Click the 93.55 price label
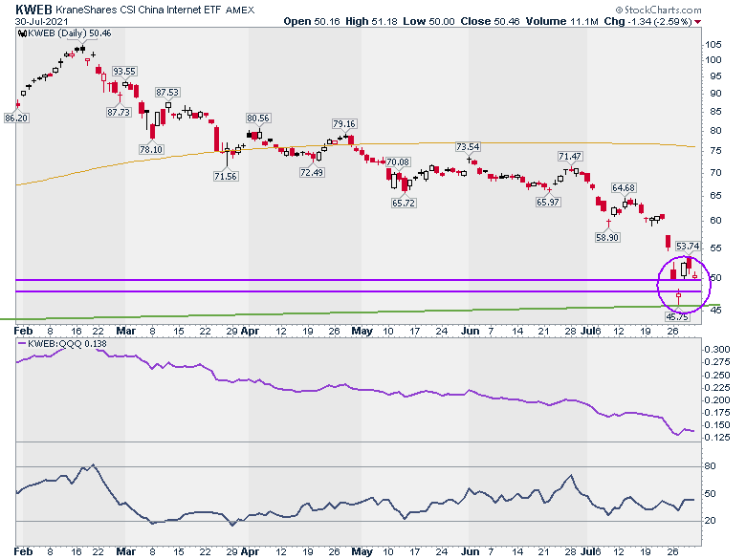The height and width of the screenshot is (560, 746). pyautogui.click(x=124, y=72)
